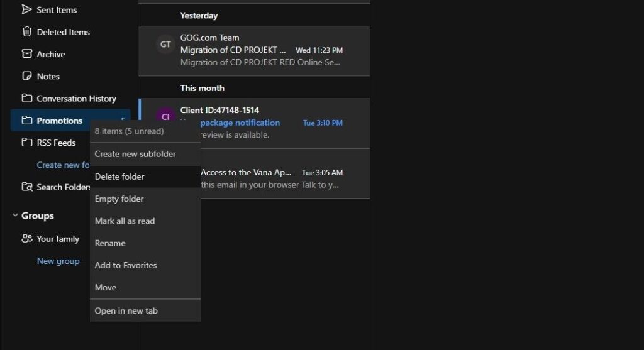Viewport: 644px width, 350px height.
Task: Click the Notes sticky note icon
Action: click(26, 76)
